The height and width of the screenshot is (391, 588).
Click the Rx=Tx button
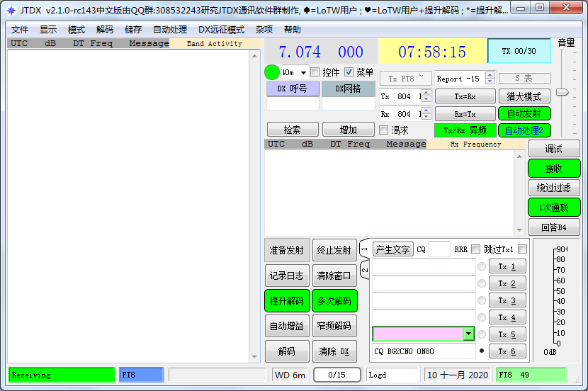click(465, 113)
